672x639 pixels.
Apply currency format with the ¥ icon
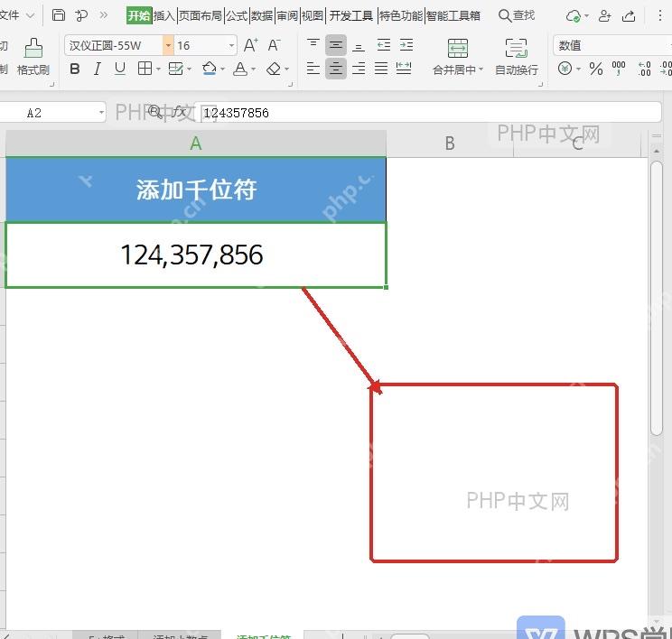(x=565, y=68)
